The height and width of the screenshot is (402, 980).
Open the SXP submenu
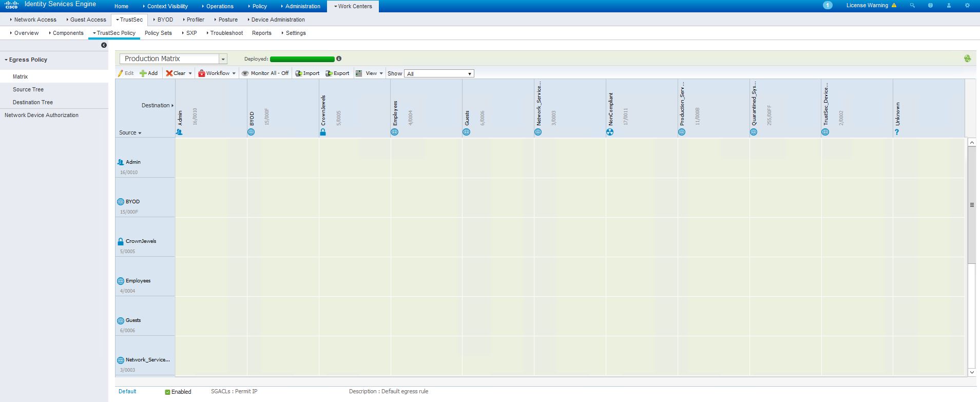[x=189, y=33]
